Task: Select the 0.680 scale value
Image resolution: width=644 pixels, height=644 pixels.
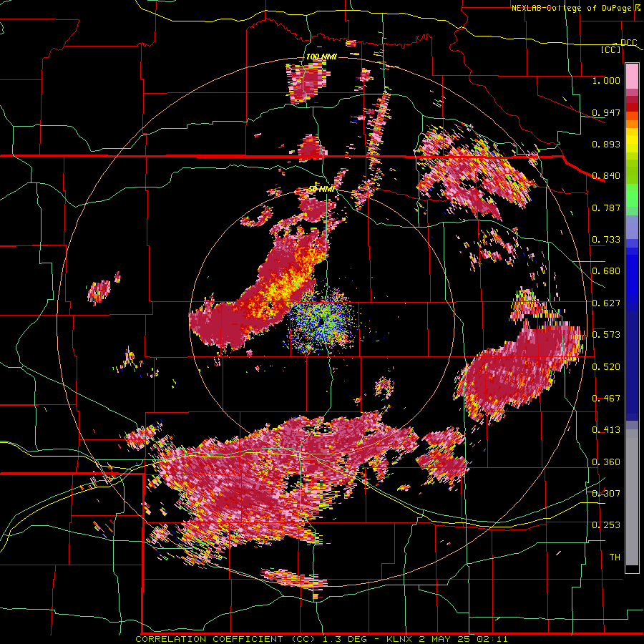Action: pyautogui.click(x=606, y=271)
